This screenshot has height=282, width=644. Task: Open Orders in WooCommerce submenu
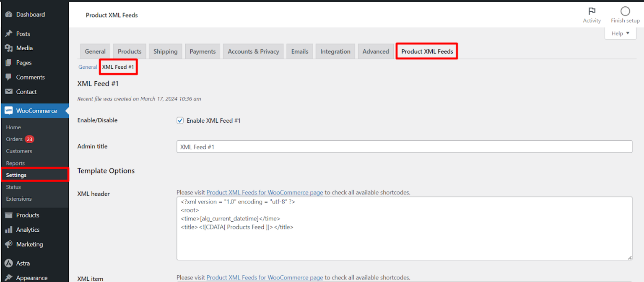pos(14,139)
